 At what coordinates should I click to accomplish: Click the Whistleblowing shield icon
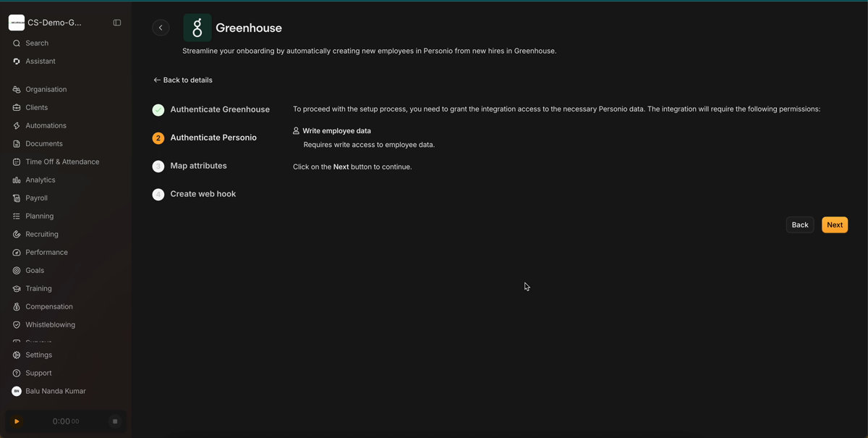[x=17, y=325]
